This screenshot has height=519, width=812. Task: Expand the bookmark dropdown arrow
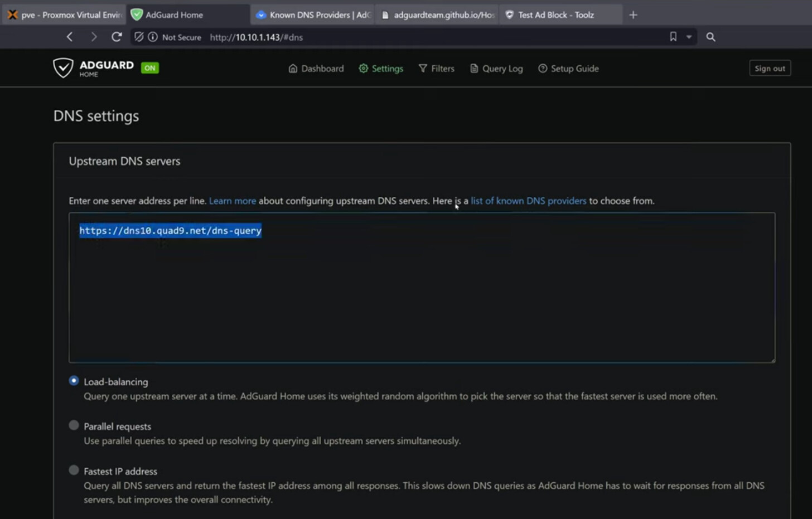[689, 37]
